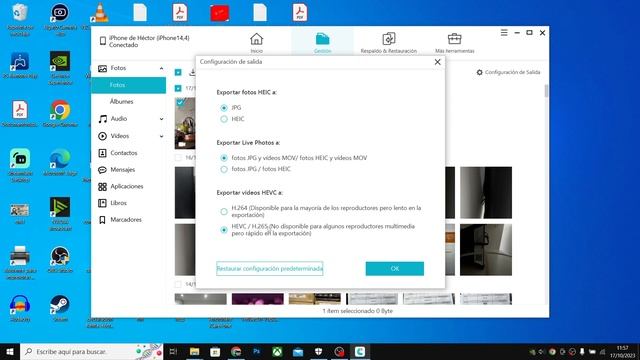Image resolution: width=640 pixels, height=360 pixels.
Task: Open Photoshop from the taskbar
Action: (256, 351)
